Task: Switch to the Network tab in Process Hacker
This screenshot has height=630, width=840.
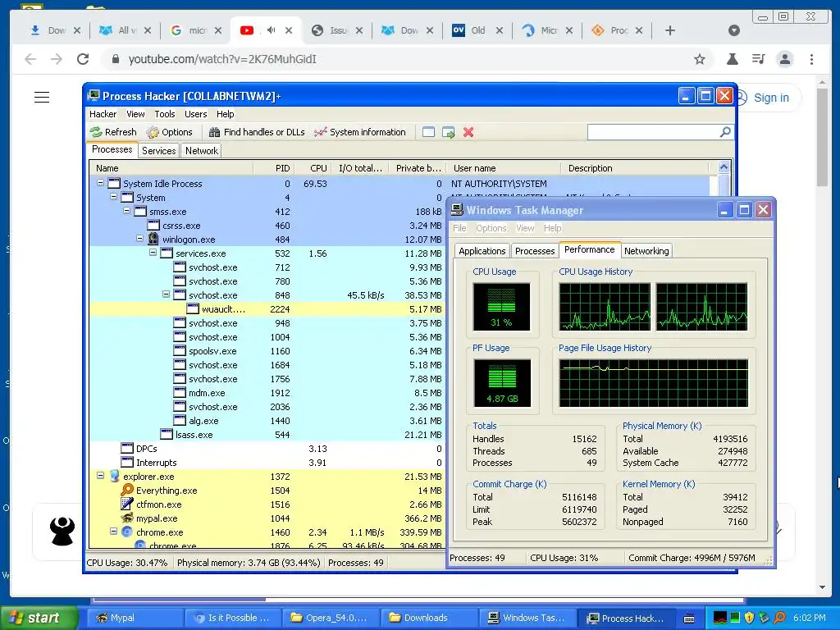Action: tap(202, 151)
